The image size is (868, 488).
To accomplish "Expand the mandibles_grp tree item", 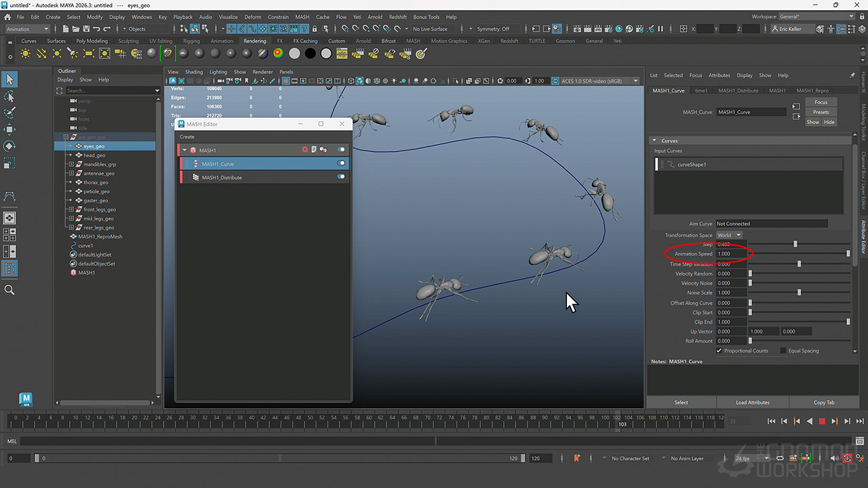I will (71, 164).
